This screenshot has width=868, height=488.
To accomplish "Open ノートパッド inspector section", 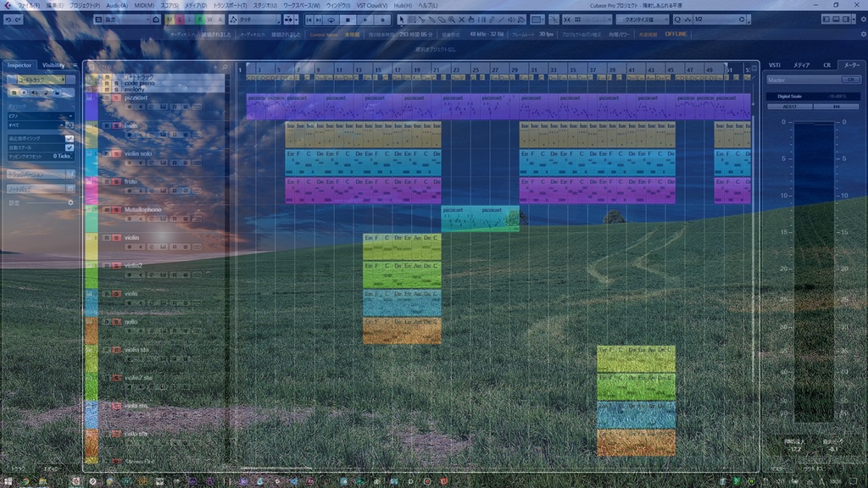I will coord(40,189).
